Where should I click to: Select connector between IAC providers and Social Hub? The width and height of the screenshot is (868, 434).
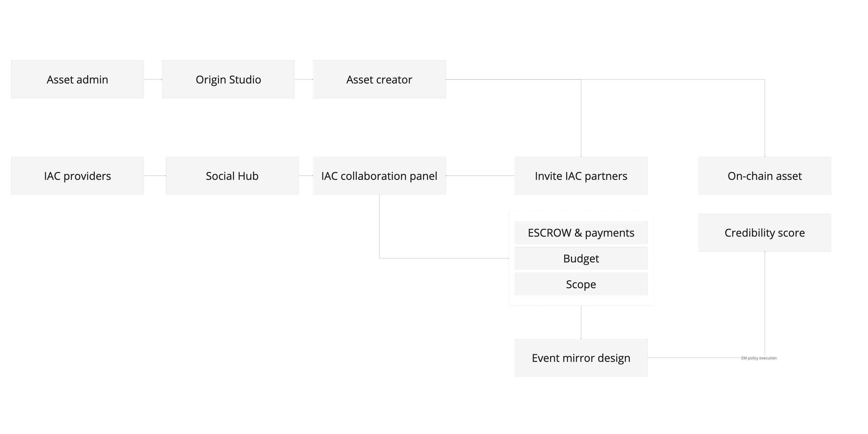click(155, 176)
